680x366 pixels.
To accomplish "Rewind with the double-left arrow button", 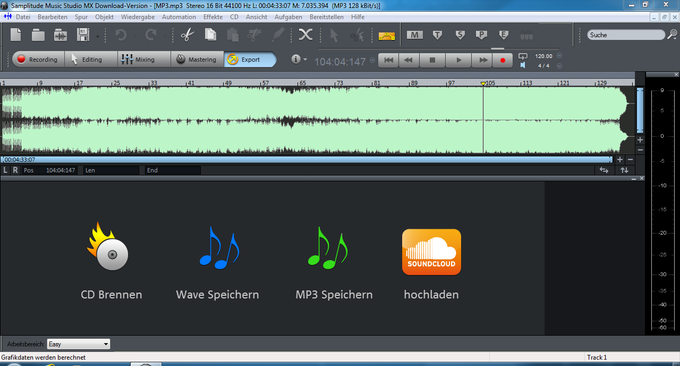I will click(x=409, y=60).
